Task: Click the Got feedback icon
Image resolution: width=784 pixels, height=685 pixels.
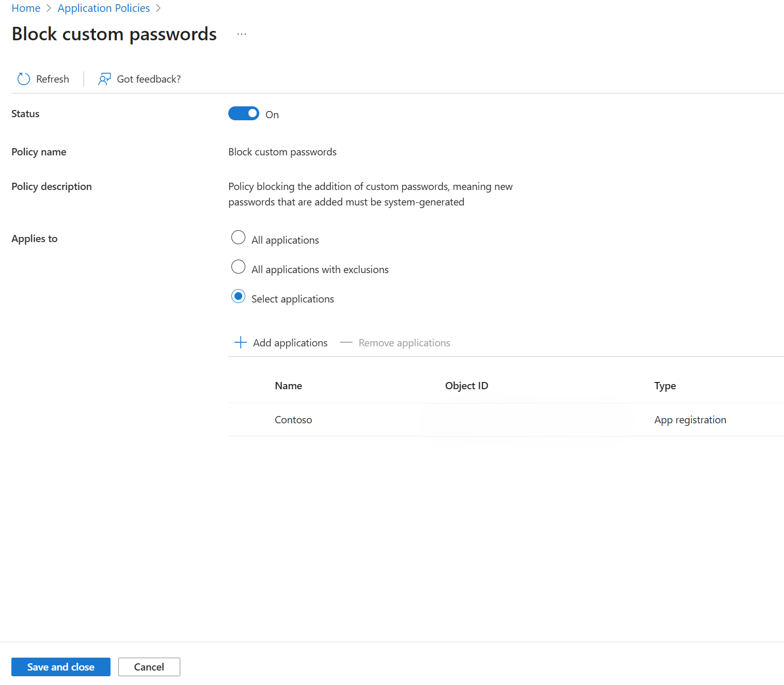Action: click(104, 78)
